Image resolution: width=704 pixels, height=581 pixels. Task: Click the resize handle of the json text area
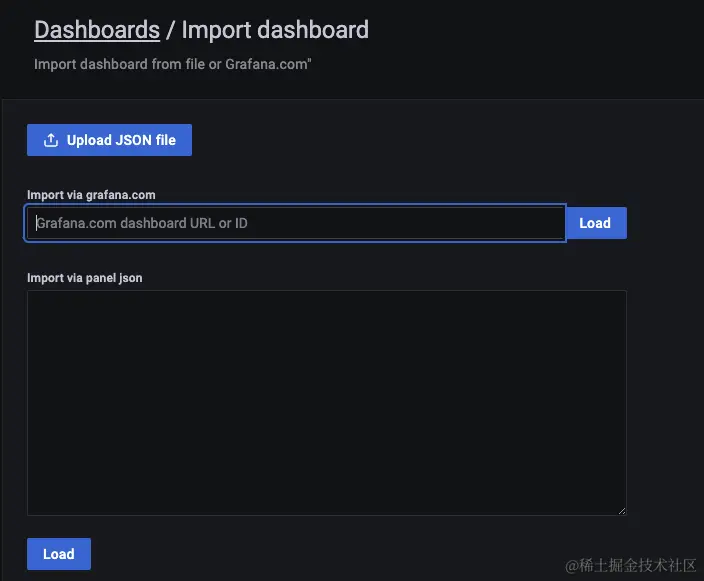click(x=622, y=511)
